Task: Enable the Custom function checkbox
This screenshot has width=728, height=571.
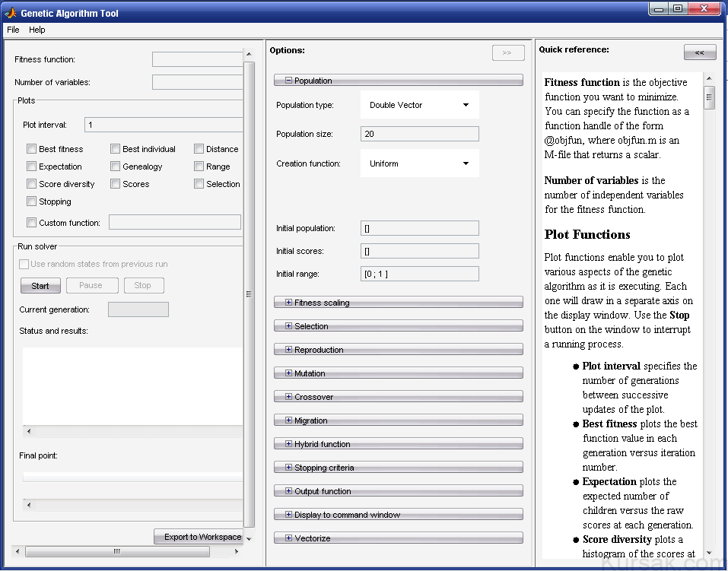Action: click(32, 222)
